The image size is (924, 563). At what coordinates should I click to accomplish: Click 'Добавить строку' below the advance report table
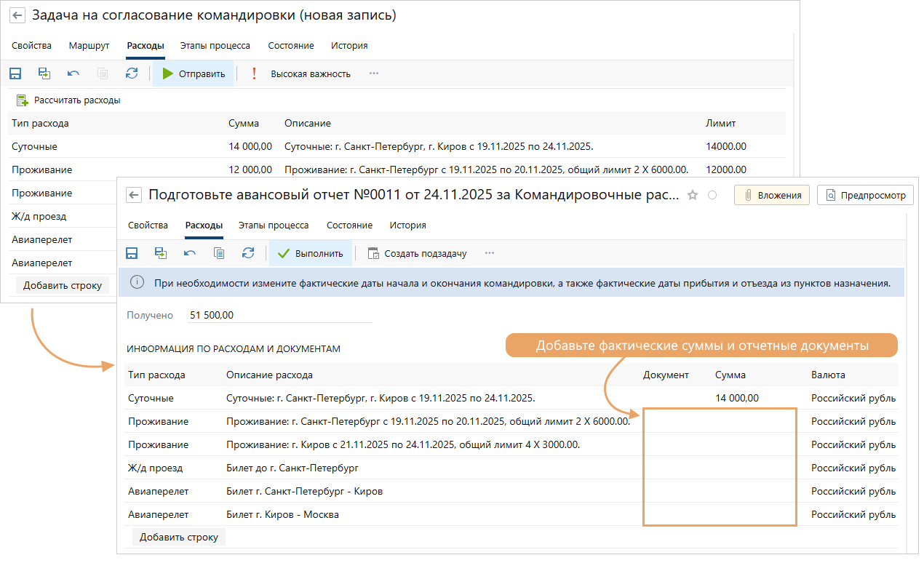tap(179, 538)
